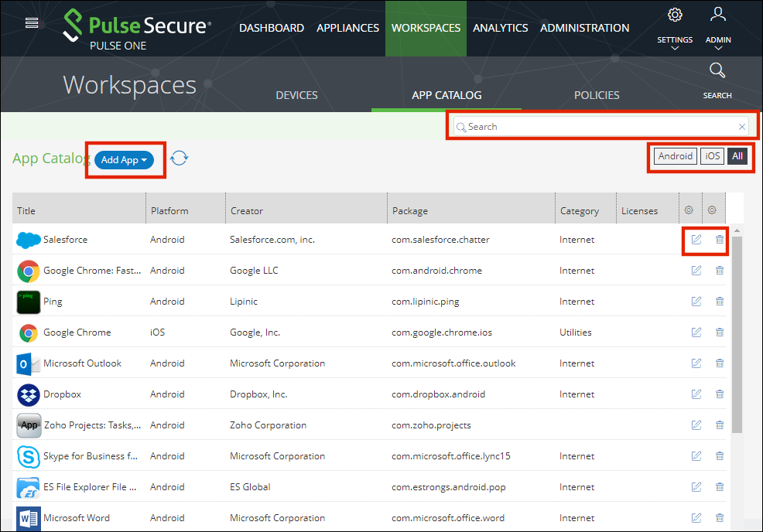The width and height of the screenshot is (763, 532).
Task: Edit the Microsoft Word entry
Action: (x=696, y=518)
